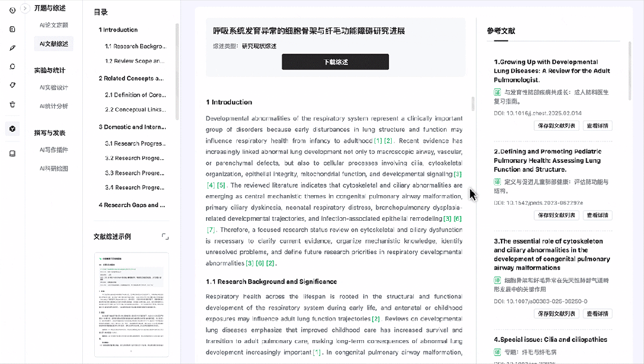Click reference title 'Defining and Promoting Pediatric Pulmonary Health'
This screenshot has width=644, height=364.
(547, 161)
